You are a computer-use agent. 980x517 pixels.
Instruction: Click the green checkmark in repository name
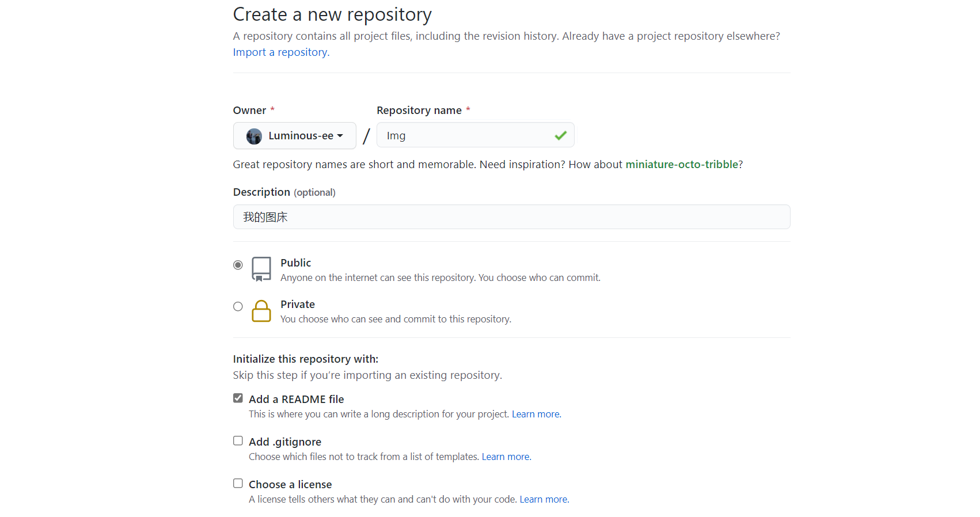[560, 136]
